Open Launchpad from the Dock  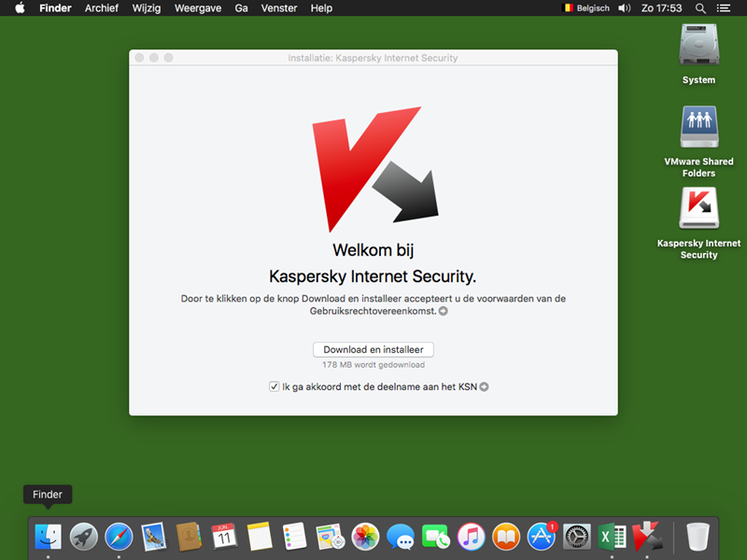click(x=83, y=537)
